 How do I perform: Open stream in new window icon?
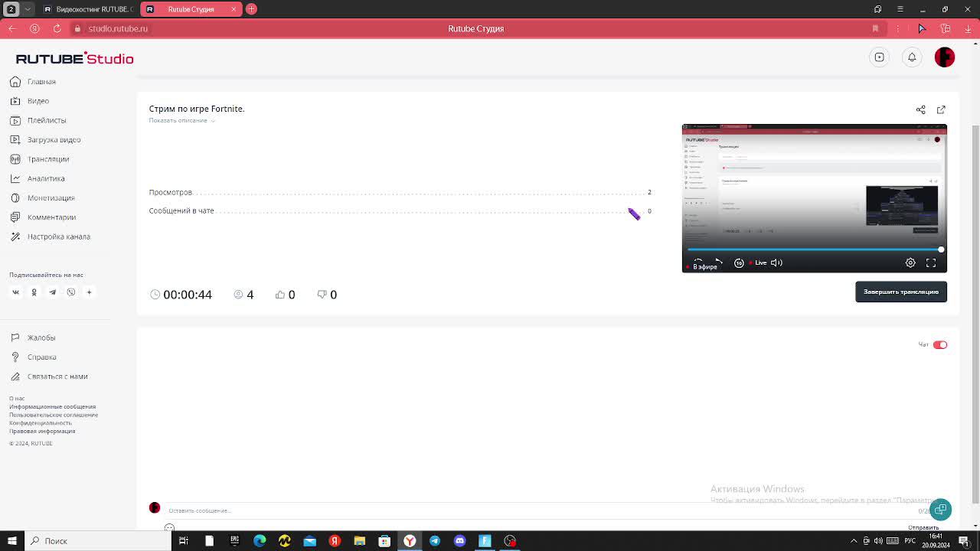coord(941,109)
